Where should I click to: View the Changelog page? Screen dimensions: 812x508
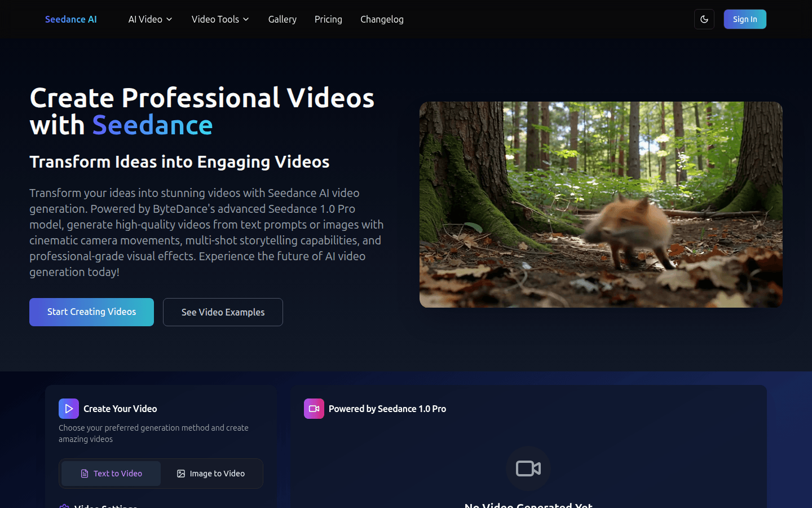pyautogui.click(x=382, y=19)
